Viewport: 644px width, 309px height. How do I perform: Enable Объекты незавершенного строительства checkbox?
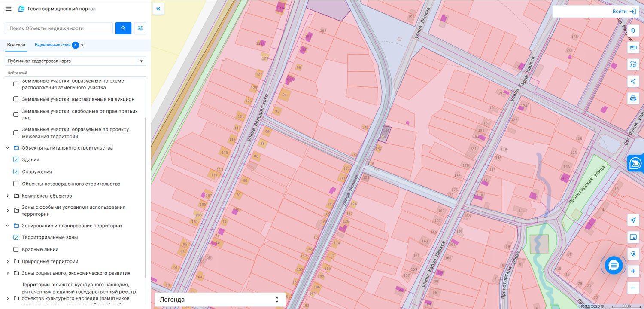coord(16,184)
